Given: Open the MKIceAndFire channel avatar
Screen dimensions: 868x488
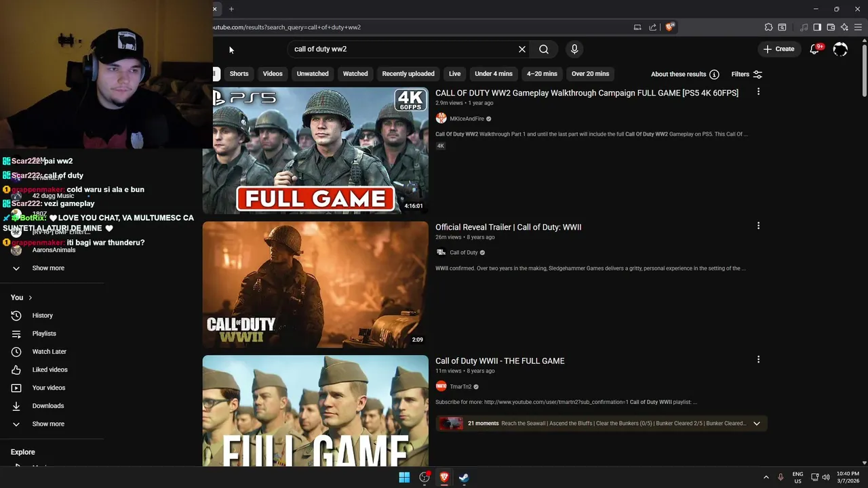Looking at the screenshot, I should coord(441,119).
